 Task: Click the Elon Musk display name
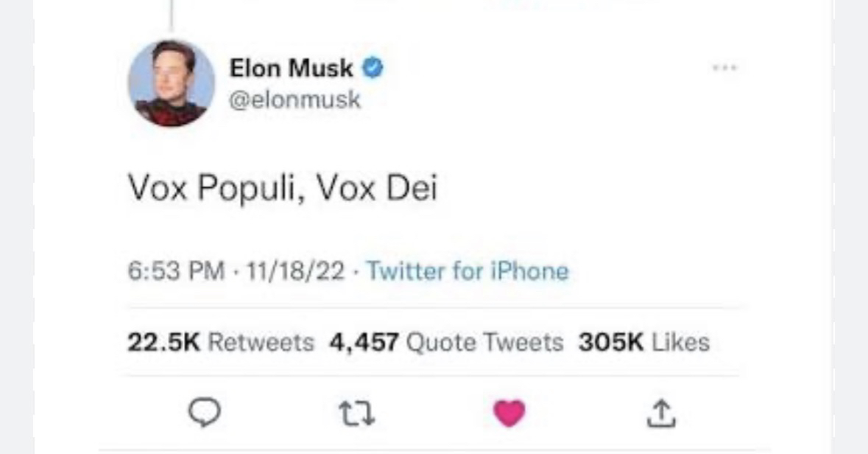(x=291, y=69)
